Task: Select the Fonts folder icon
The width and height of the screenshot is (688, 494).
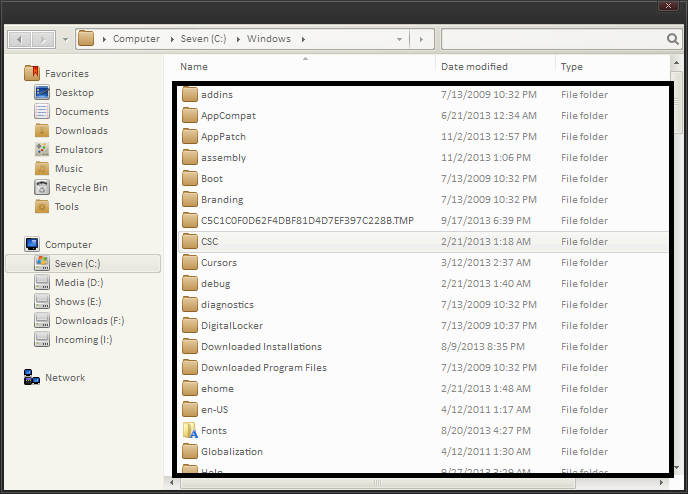Action: [190, 430]
